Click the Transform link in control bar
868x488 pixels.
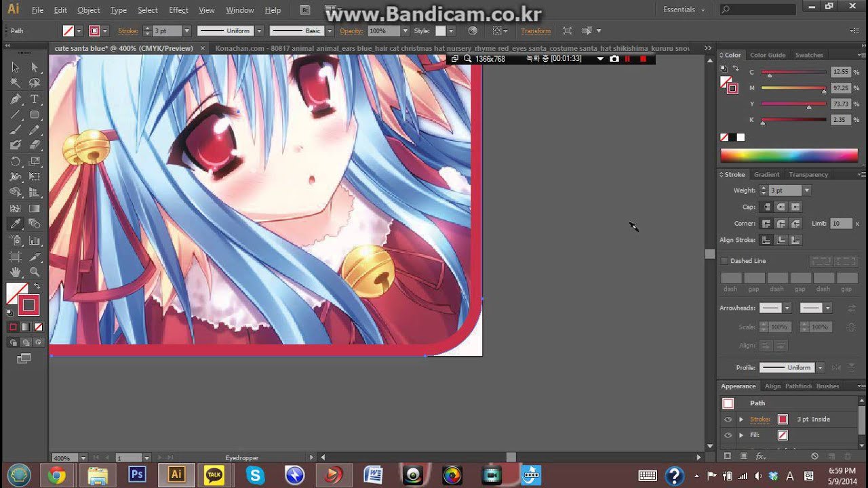click(536, 31)
